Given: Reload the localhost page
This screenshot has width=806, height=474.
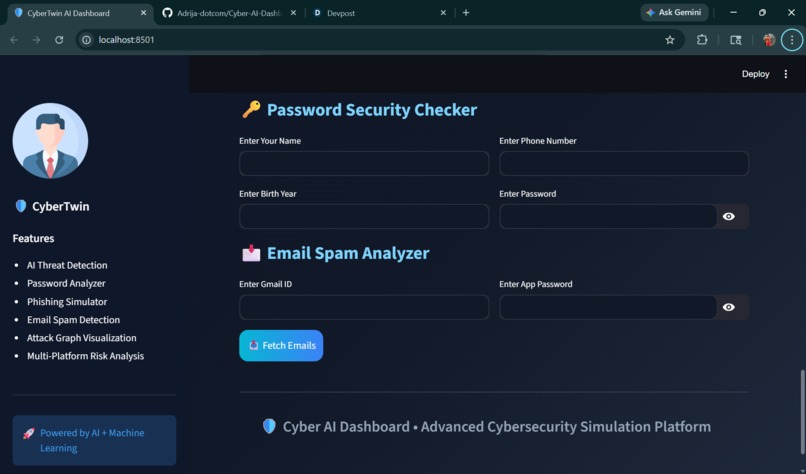Looking at the screenshot, I should [59, 40].
